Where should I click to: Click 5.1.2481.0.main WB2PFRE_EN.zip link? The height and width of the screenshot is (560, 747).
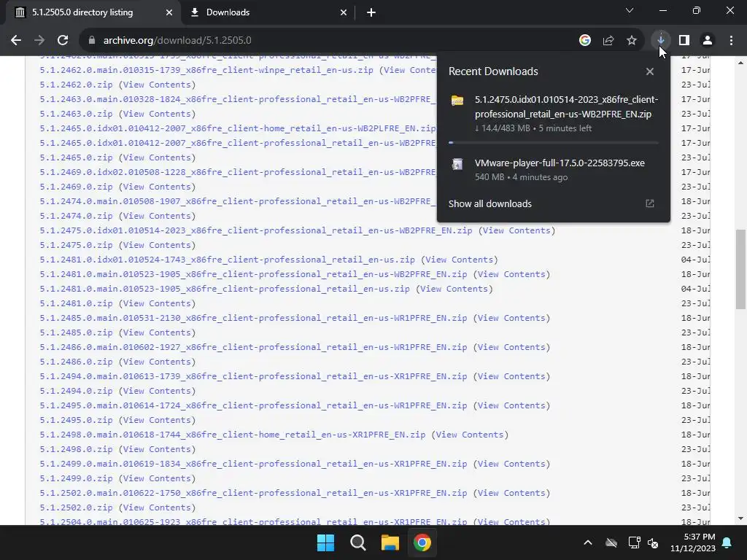[x=253, y=274]
